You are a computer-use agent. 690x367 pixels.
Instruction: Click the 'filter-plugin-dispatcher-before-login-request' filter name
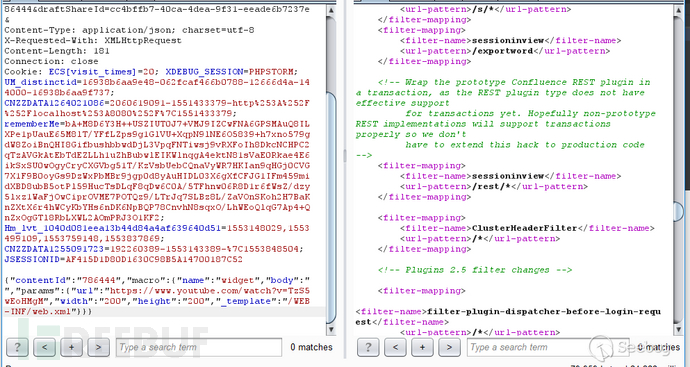pos(508,317)
